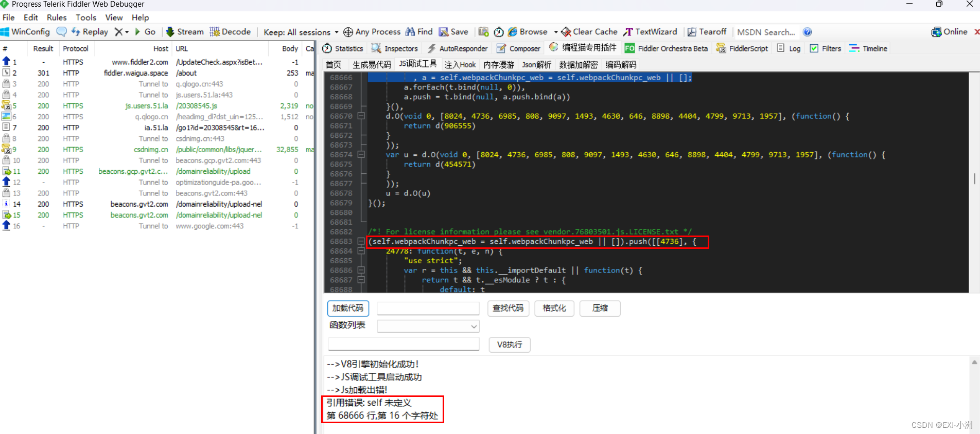The height and width of the screenshot is (434, 980).
Task: Click the 查找代码 button
Action: pyautogui.click(x=508, y=308)
